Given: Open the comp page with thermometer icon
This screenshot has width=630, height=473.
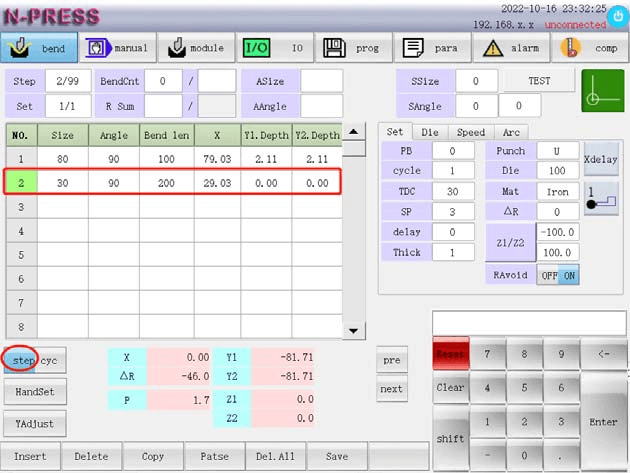Looking at the screenshot, I should click(589, 48).
